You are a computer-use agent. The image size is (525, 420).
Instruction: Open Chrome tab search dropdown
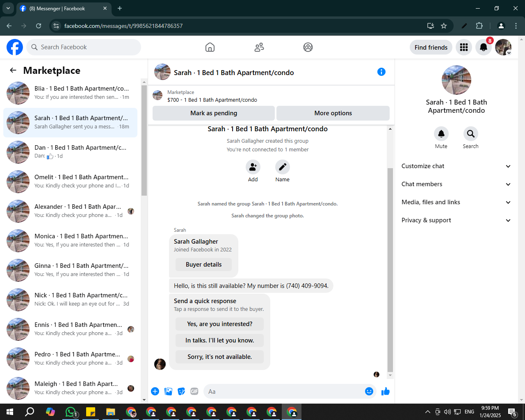pyautogui.click(x=8, y=8)
